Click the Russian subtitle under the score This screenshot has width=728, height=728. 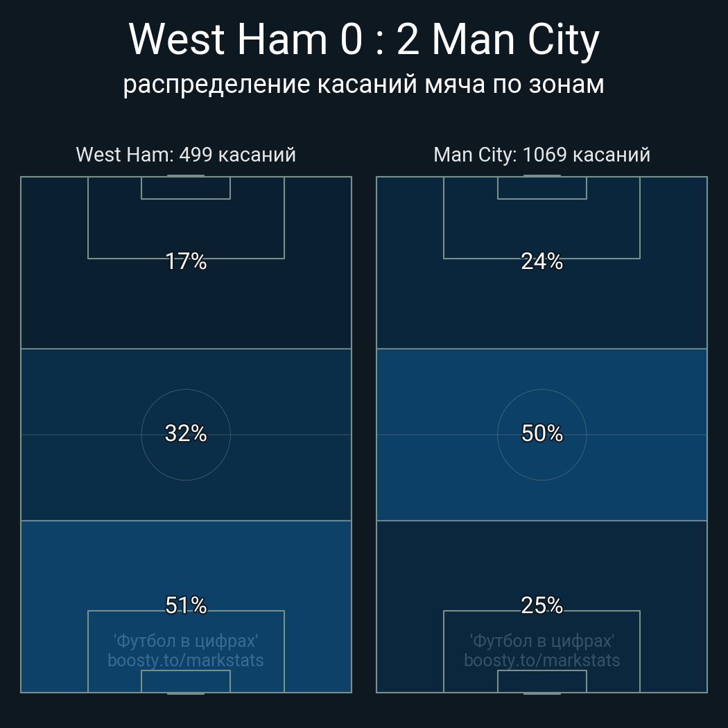click(364, 85)
